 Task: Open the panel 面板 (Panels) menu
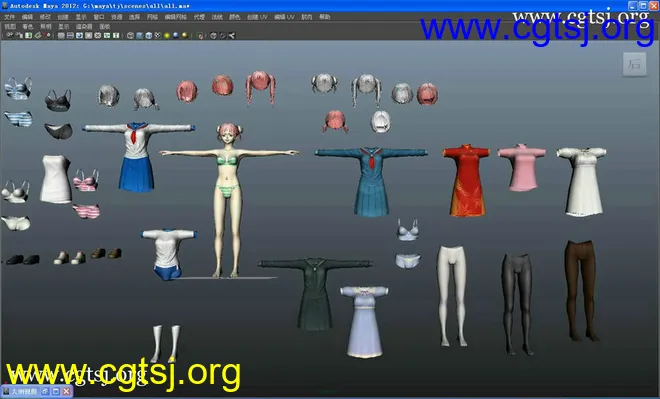click(104, 27)
